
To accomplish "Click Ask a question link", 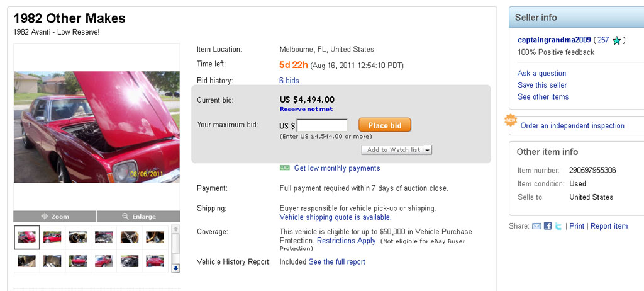I will [x=541, y=73].
